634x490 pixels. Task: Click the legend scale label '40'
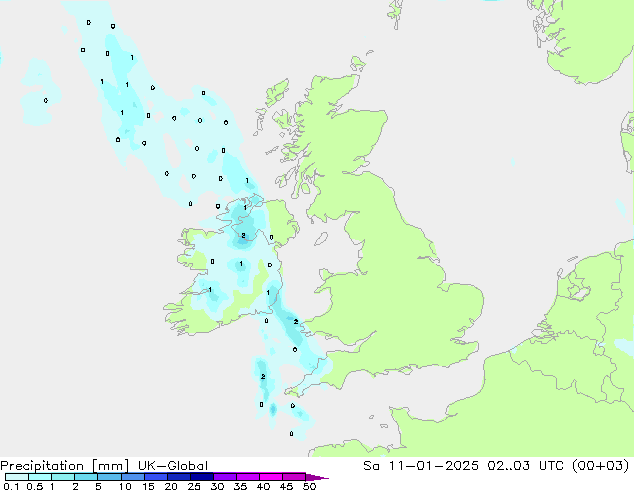coord(263,486)
